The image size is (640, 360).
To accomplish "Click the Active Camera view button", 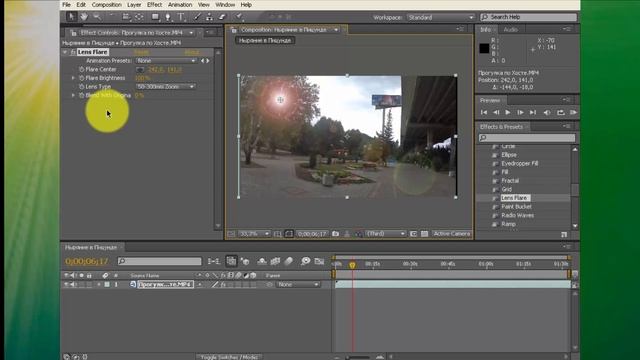I will click(x=451, y=234).
